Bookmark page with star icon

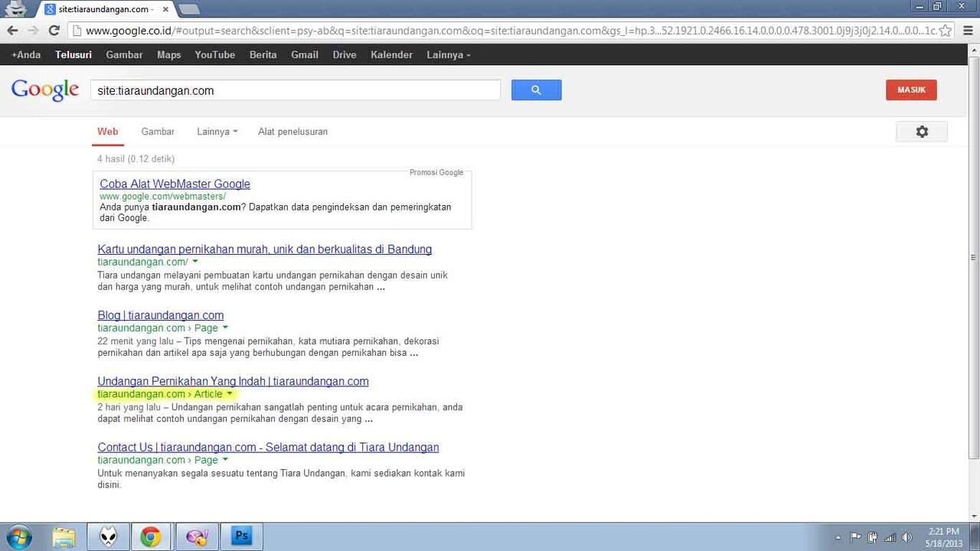pos(946,31)
